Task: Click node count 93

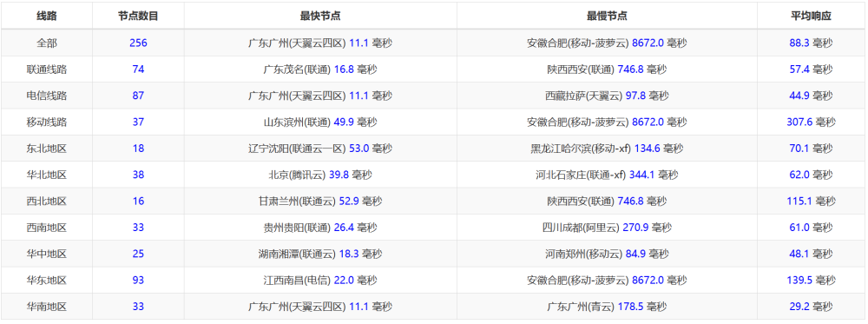Action: (138, 281)
